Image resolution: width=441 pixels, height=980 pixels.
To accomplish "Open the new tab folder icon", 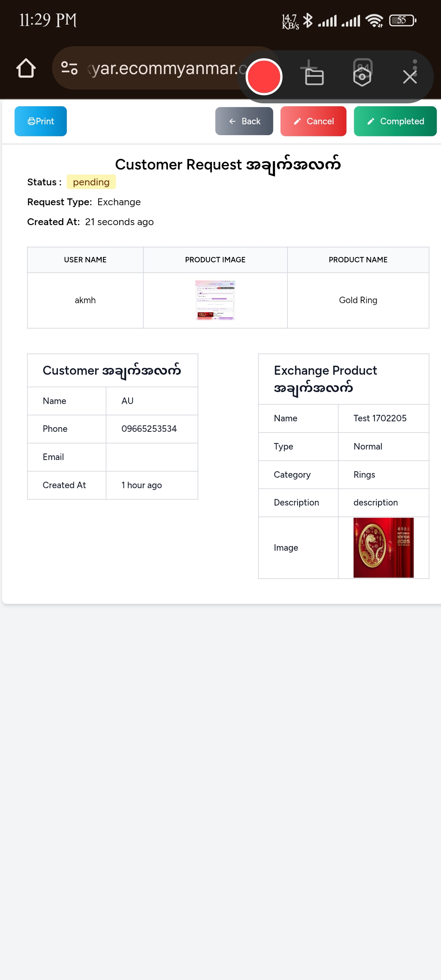I will [x=313, y=73].
